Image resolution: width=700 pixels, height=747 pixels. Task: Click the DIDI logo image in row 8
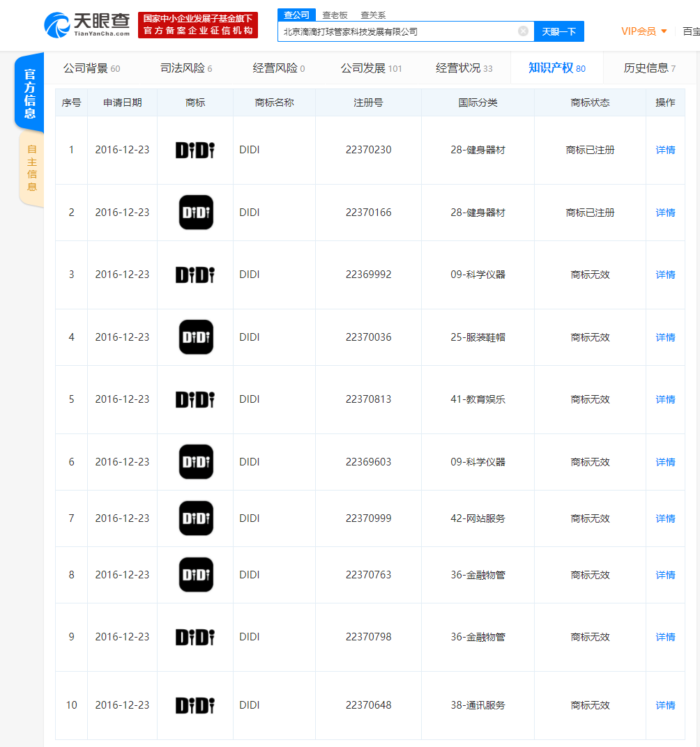196,575
